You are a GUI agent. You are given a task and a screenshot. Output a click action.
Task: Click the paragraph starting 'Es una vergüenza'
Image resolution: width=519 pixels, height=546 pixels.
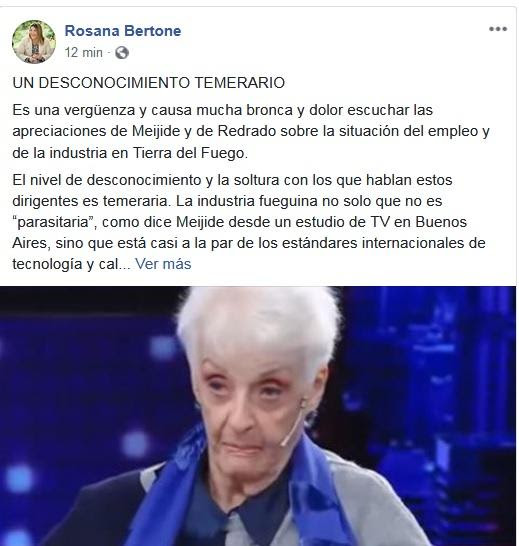251,131
